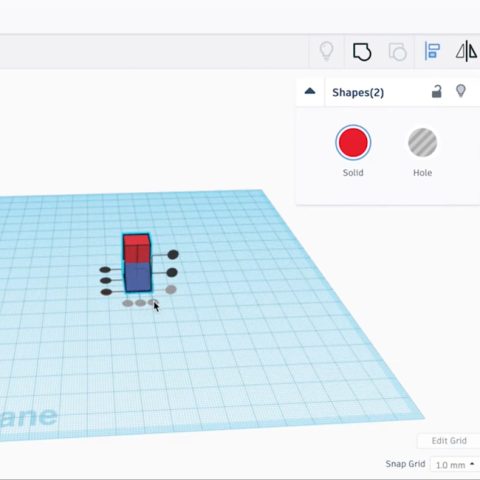The width and height of the screenshot is (480, 480).
Task: Click the Edit Grid button
Action: pos(449,441)
